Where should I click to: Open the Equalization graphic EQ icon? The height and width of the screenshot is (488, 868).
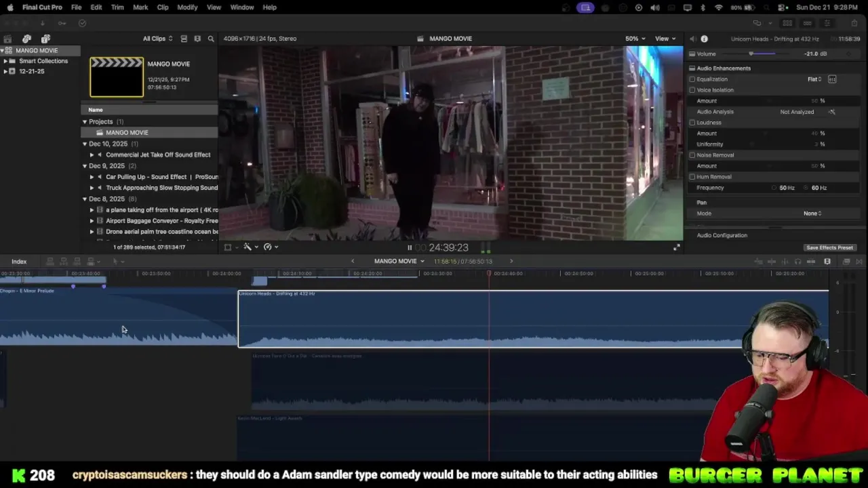tap(832, 79)
